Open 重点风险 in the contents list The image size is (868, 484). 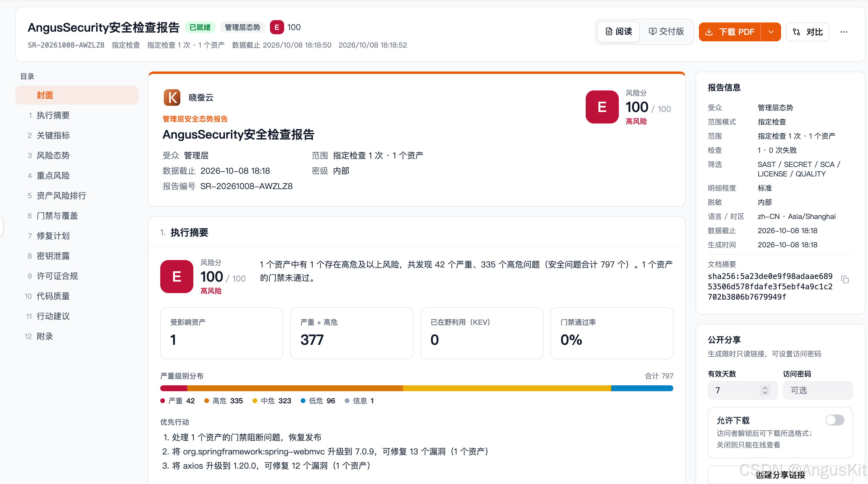(77, 176)
